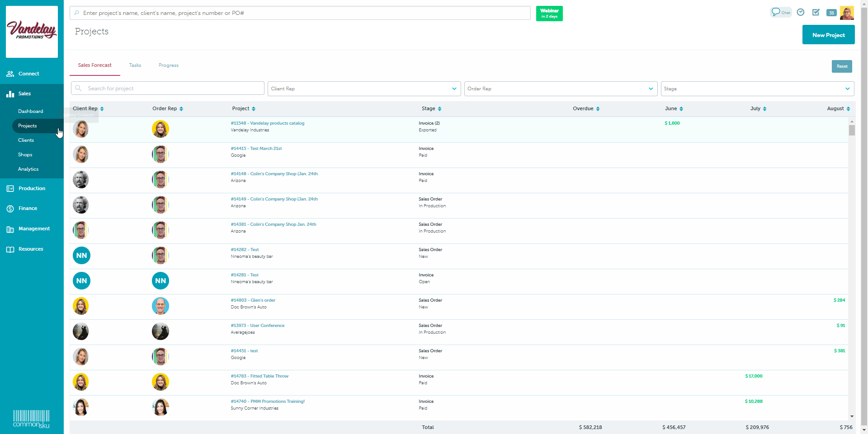868x434 pixels.
Task: Open the notes checklist icon
Action: click(816, 12)
